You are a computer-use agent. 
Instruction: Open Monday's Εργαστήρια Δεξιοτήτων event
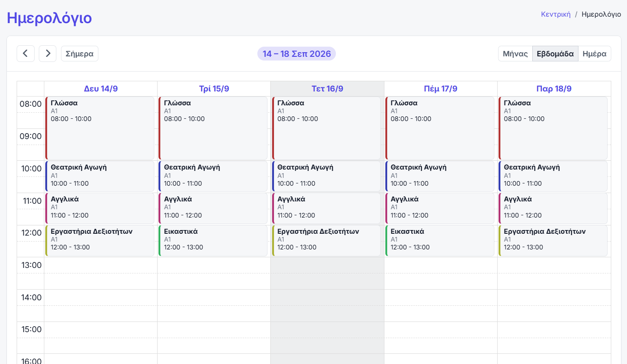coord(100,241)
